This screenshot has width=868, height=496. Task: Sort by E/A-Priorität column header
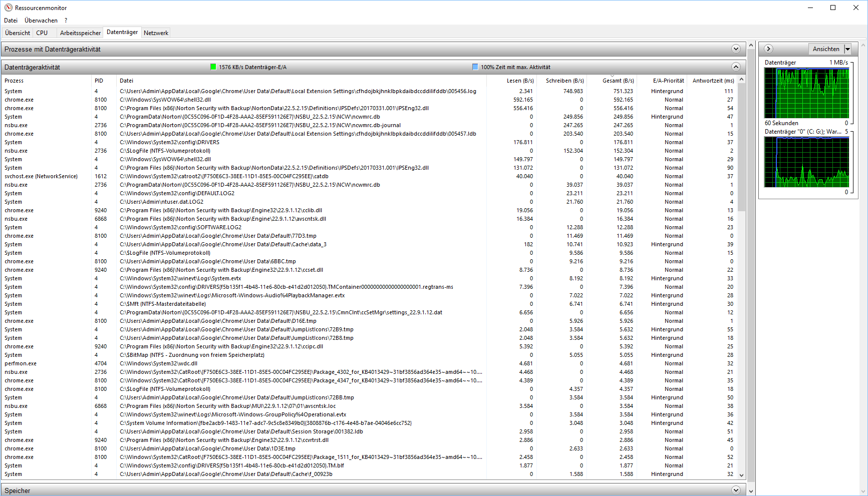click(x=662, y=81)
